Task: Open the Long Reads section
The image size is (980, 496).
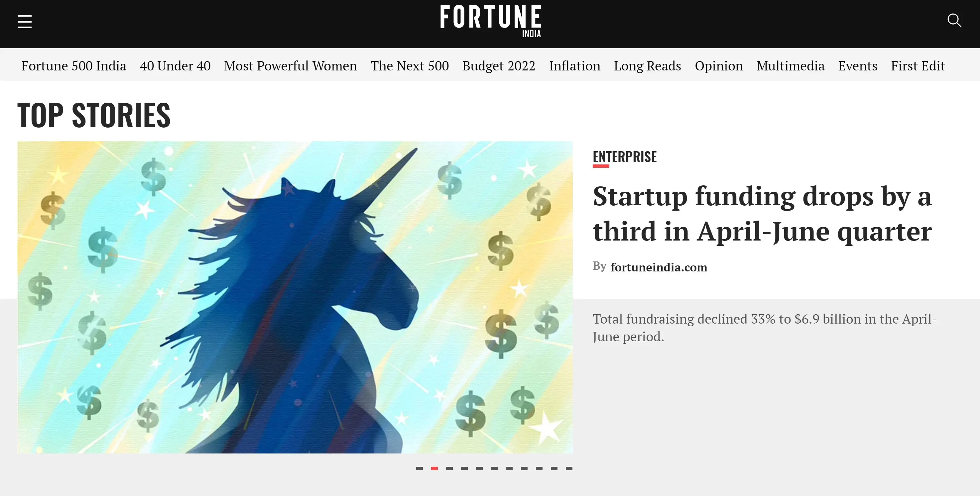Action: coord(647,66)
